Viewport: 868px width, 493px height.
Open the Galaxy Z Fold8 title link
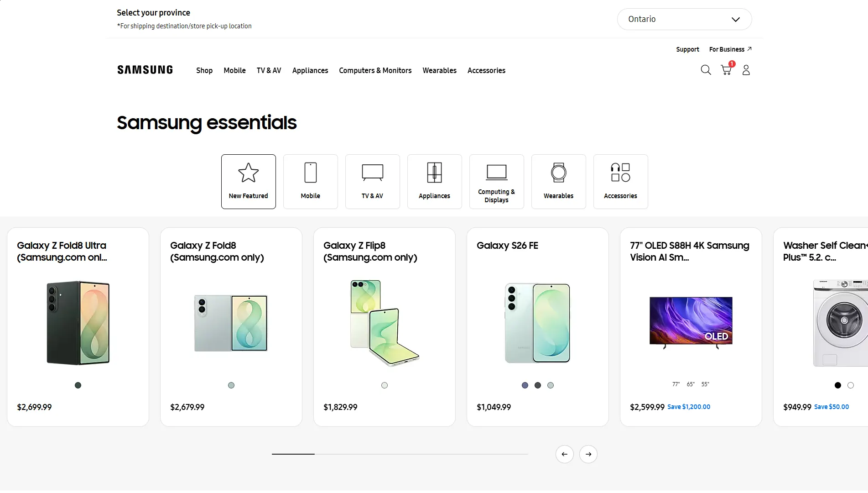(x=217, y=252)
